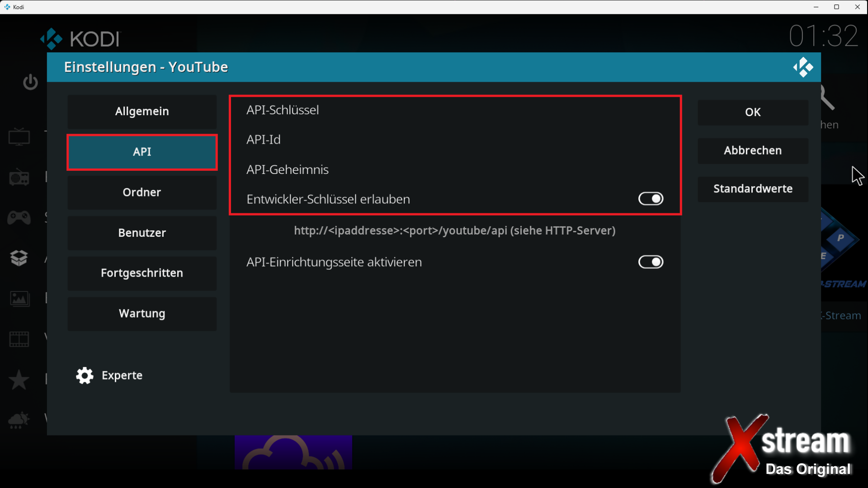
Task: Open the Add-ons box icon
Action: coord(19,258)
